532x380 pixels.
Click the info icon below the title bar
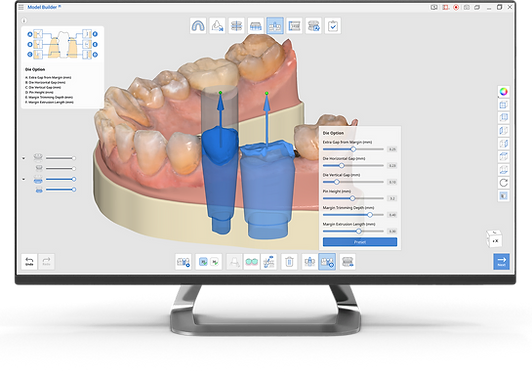24,21
